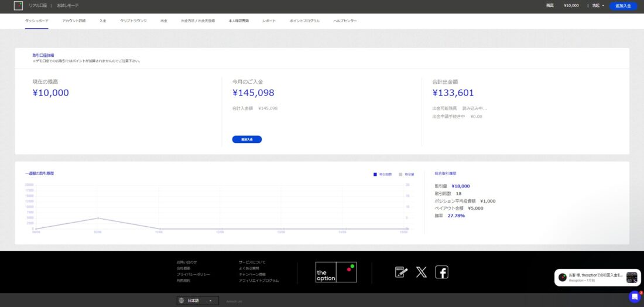Click the 総合取引履歴 heading
This screenshot has width=644, height=307.
445,173
